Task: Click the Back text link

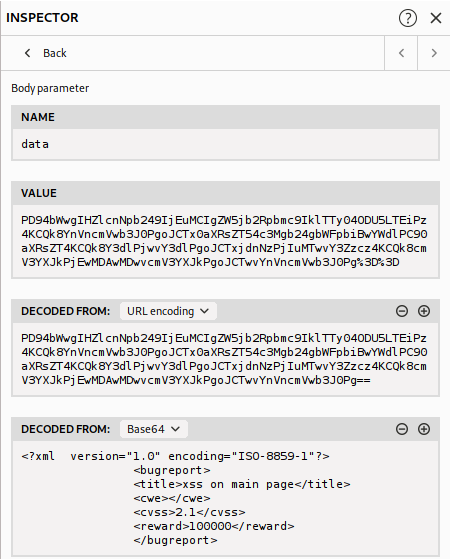Action: (55, 53)
